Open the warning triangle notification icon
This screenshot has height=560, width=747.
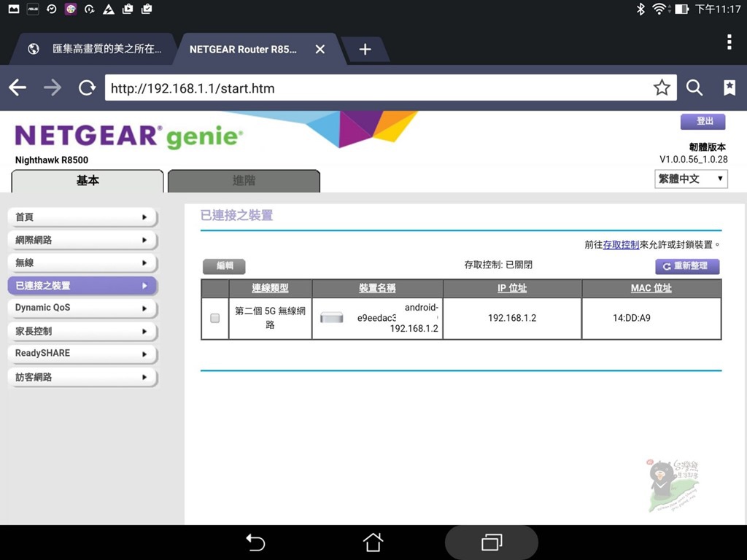109,9
